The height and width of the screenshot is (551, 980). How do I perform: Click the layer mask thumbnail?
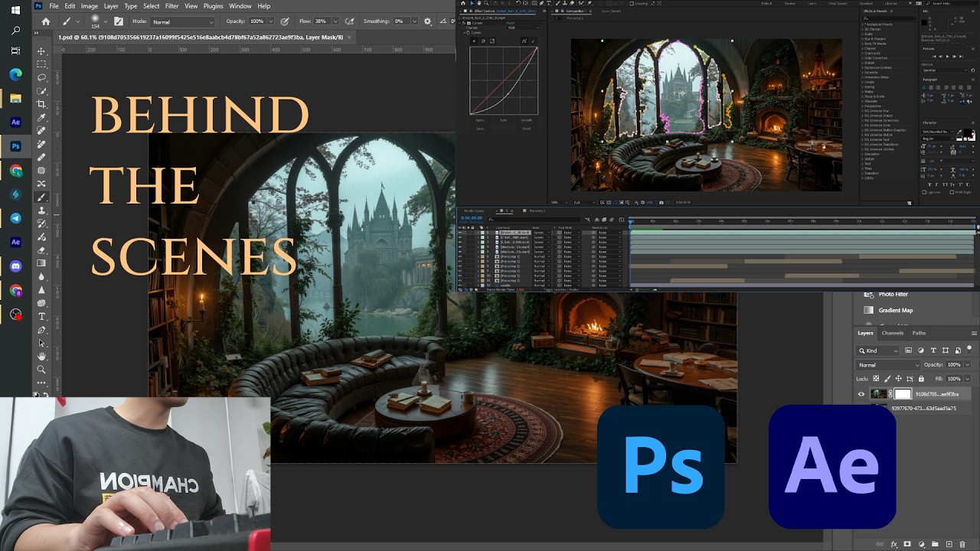click(x=903, y=394)
